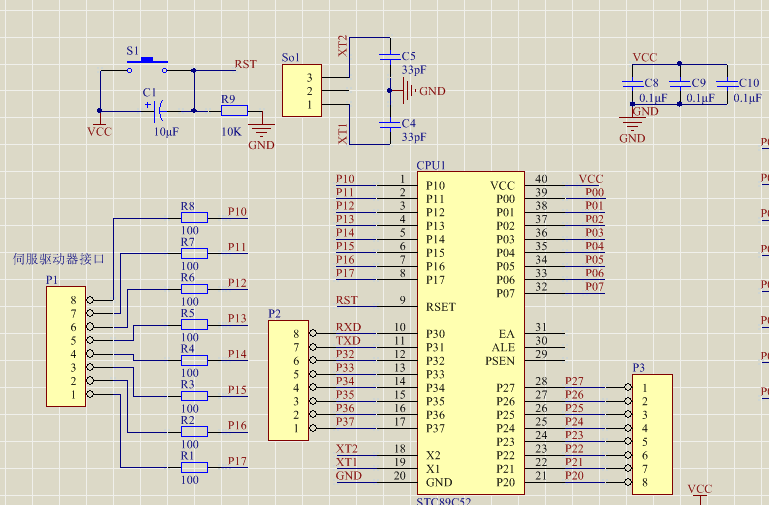769x505 pixels.
Task: Select the CPU1 STC89C52 chip body
Action: 469,332
